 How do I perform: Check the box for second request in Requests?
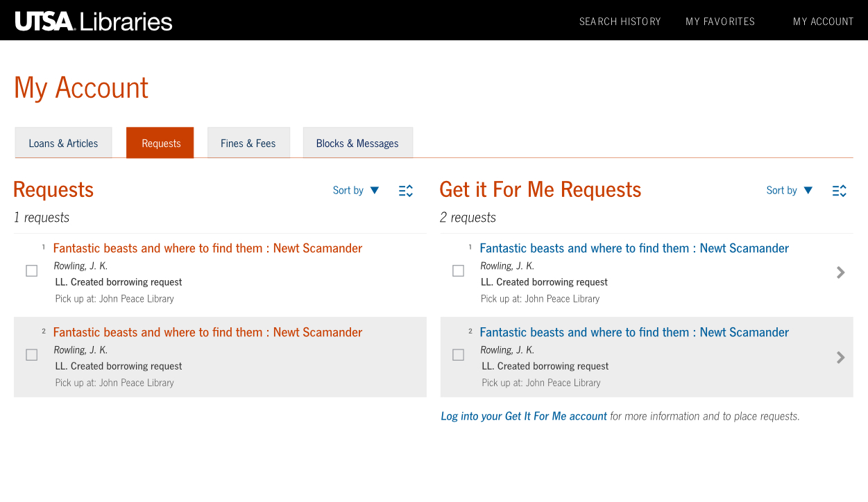[31, 354]
